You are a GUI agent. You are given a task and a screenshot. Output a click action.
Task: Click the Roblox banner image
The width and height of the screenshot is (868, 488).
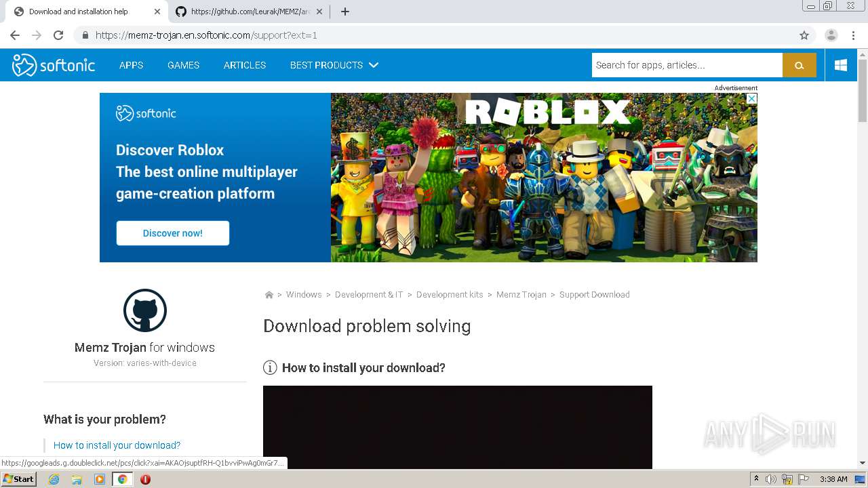[544, 178]
